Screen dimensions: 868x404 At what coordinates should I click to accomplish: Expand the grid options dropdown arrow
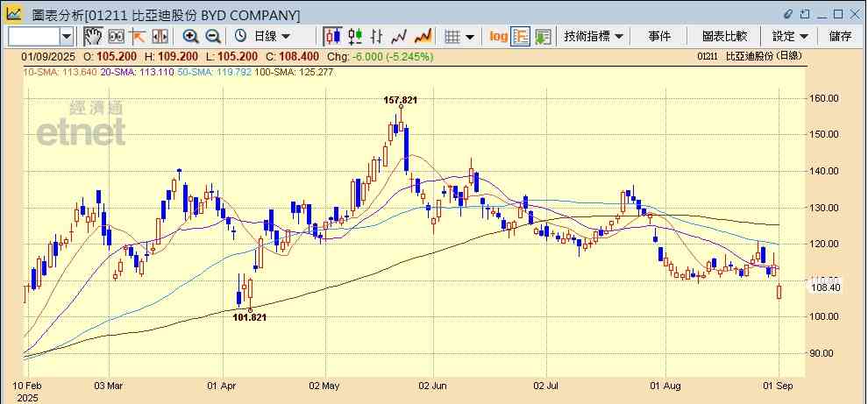pyautogui.click(x=470, y=37)
